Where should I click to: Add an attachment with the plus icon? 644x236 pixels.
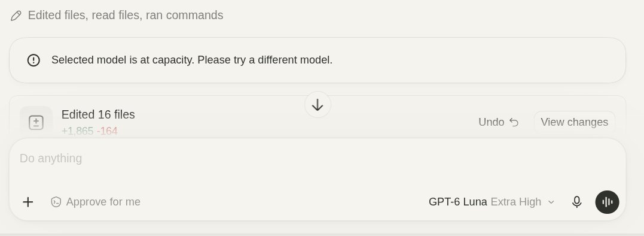tap(28, 202)
